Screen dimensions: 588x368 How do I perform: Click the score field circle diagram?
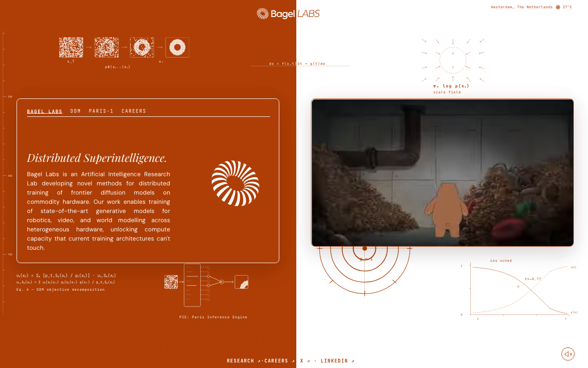453,60
